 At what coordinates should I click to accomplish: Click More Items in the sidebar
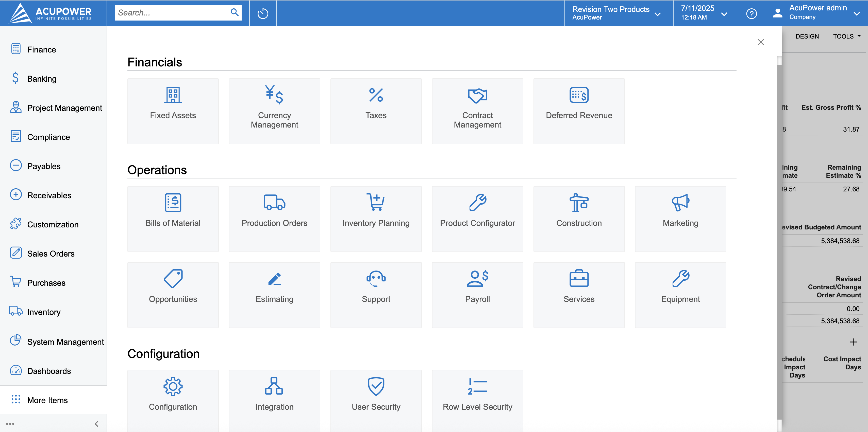point(47,400)
